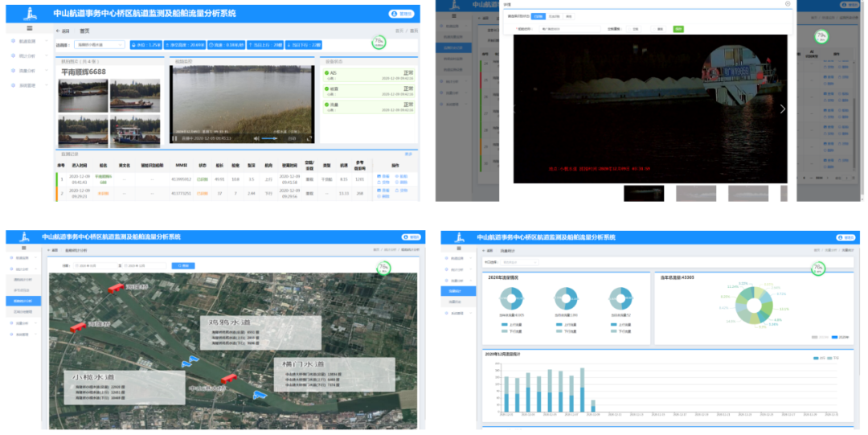The height and width of the screenshot is (435, 868).
Task: Select second load-status radio button in dialog
Action: pos(656,29)
